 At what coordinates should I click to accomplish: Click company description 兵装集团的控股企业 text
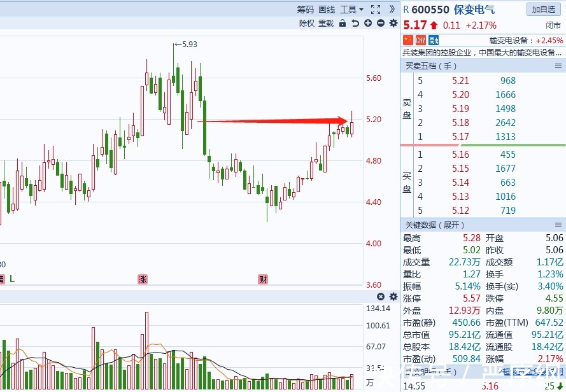[482, 53]
